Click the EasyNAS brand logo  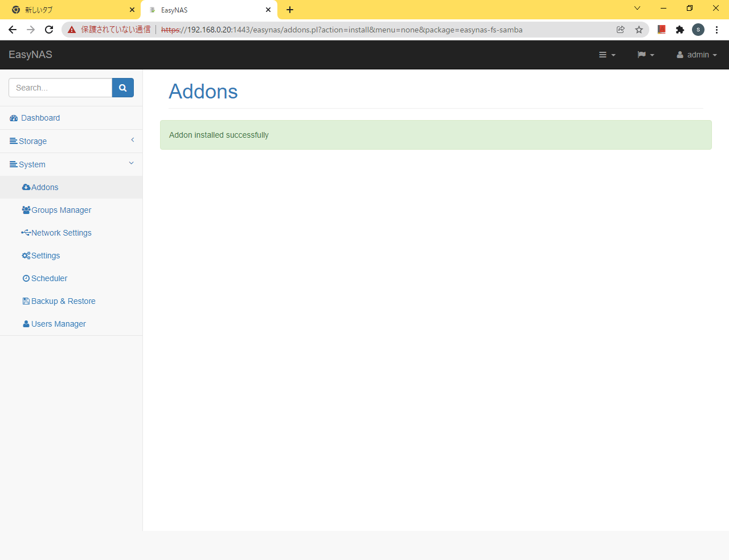[x=30, y=55]
